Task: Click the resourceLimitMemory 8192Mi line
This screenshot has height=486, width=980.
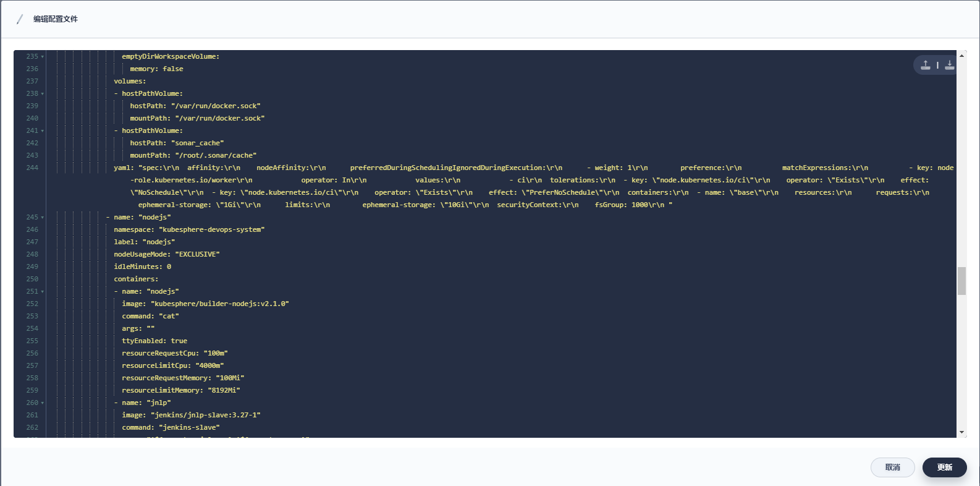Action: pyautogui.click(x=180, y=390)
